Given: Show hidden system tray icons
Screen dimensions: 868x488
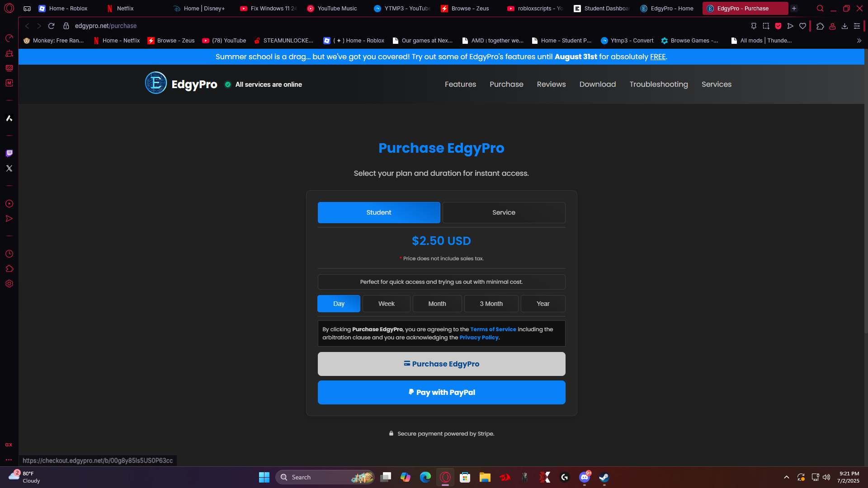Looking at the screenshot, I should [x=787, y=477].
